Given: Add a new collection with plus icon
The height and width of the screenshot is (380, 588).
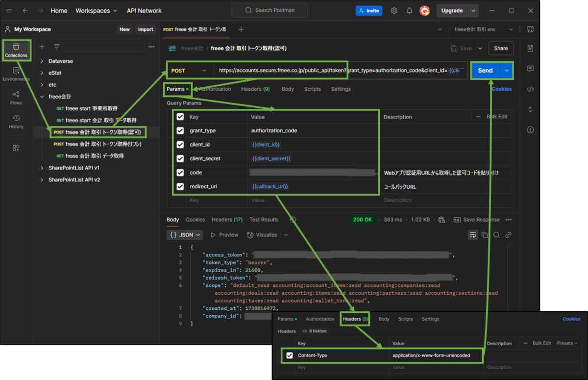Looking at the screenshot, I should tap(42, 47).
